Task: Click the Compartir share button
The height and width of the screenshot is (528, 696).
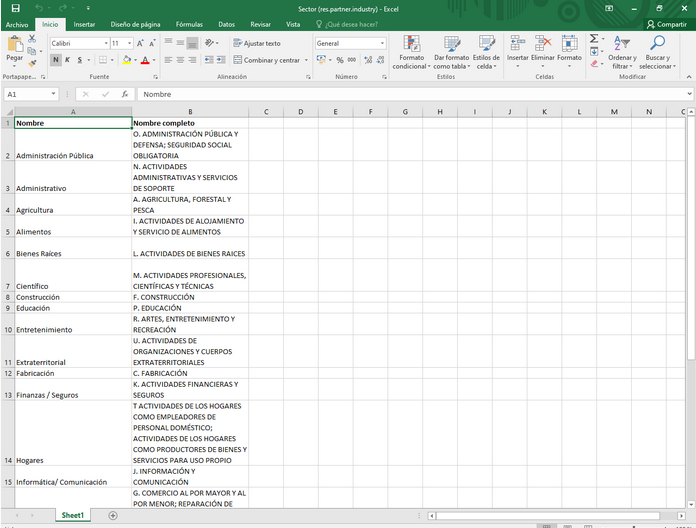Action: pos(667,24)
